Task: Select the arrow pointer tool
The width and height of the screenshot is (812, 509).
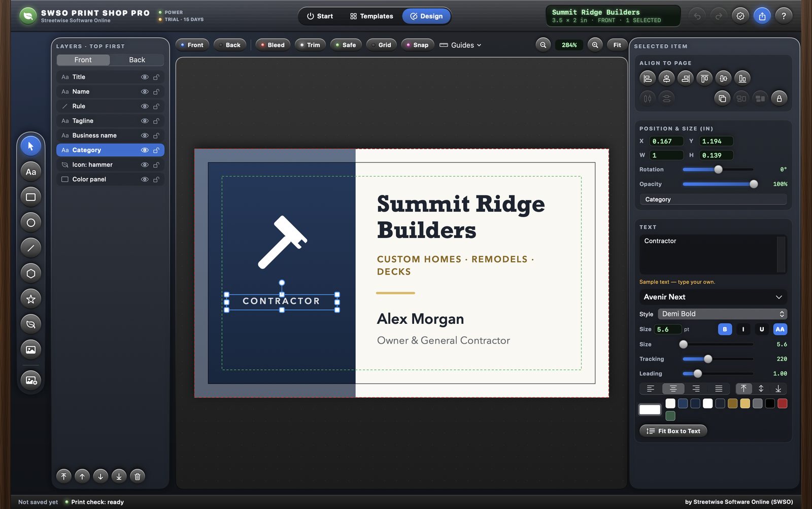Action: (x=30, y=146)
